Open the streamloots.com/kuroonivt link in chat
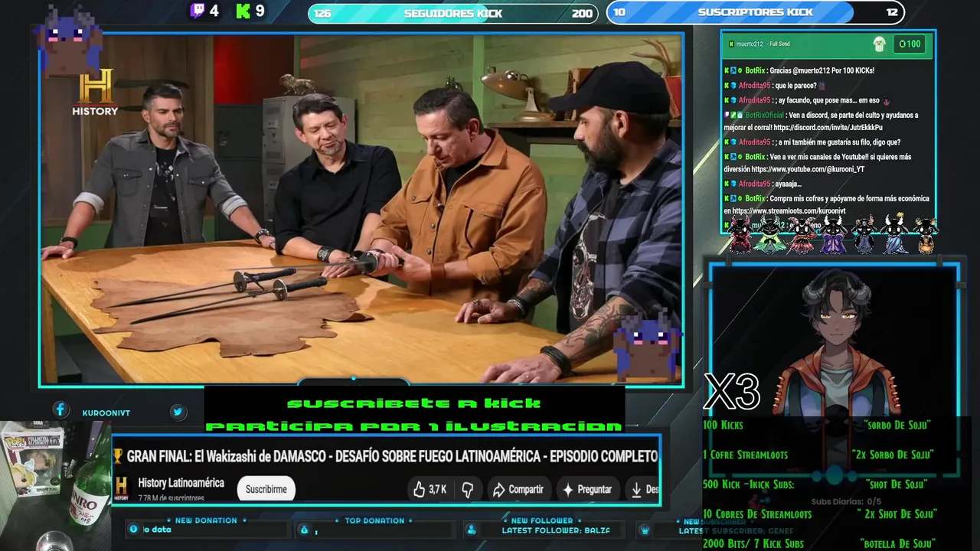Image resolution: width=980 pixels, height=551 pixels. coord(789,211)
